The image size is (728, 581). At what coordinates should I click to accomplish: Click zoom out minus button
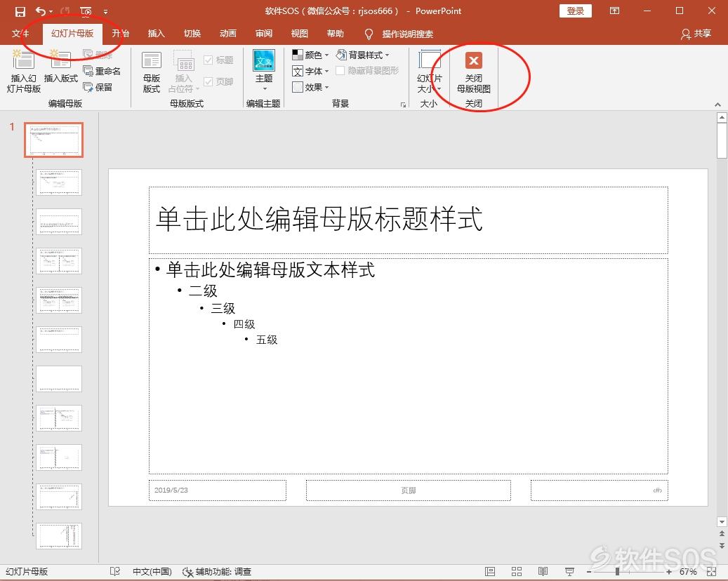tap(589, 572)
